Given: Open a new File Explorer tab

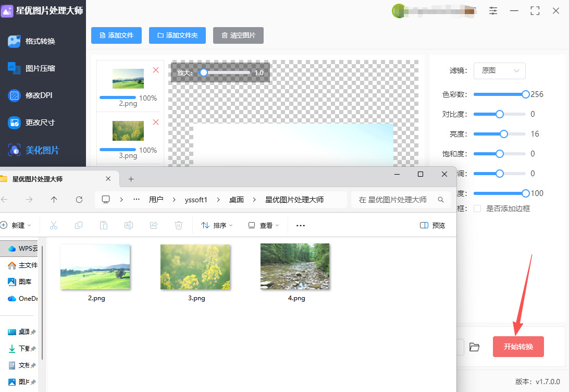Looking at the screenshot, I should pyautogui.click(x=131, y=179).
